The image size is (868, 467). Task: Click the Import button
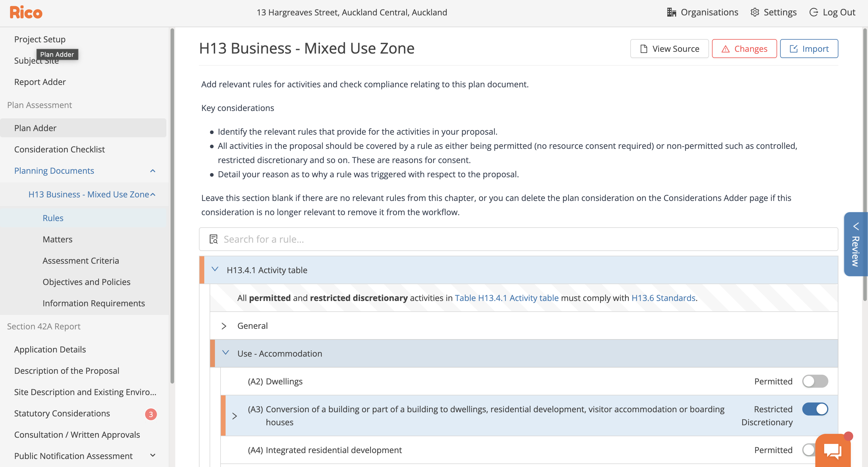[809, 49]
